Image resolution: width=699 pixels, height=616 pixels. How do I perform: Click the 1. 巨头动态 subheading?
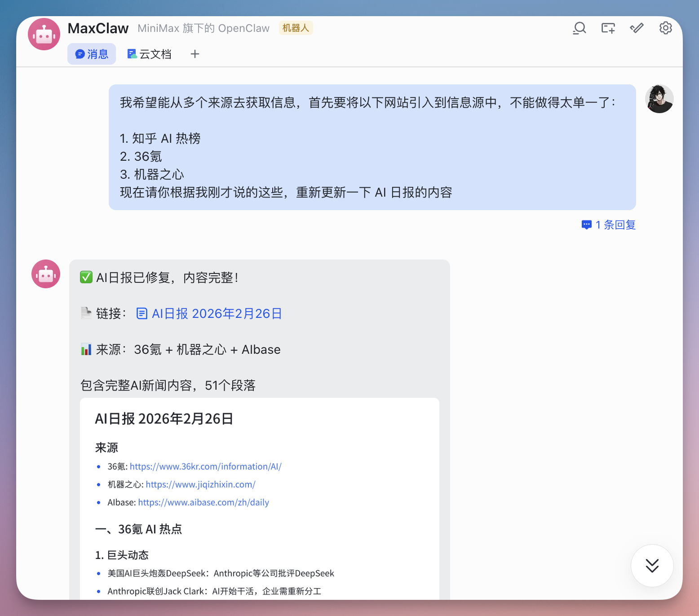122,555
